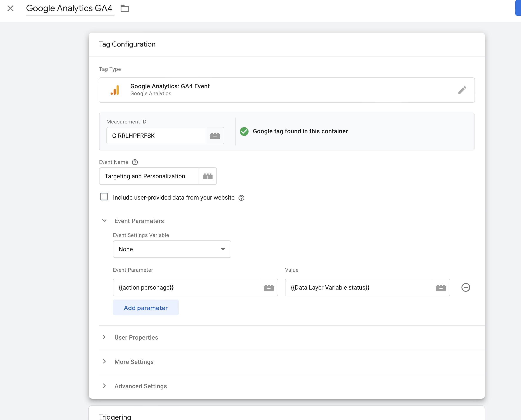Expand the Advanced Settings section
Screen dimensions: 521x420
(x=104, y=386)
